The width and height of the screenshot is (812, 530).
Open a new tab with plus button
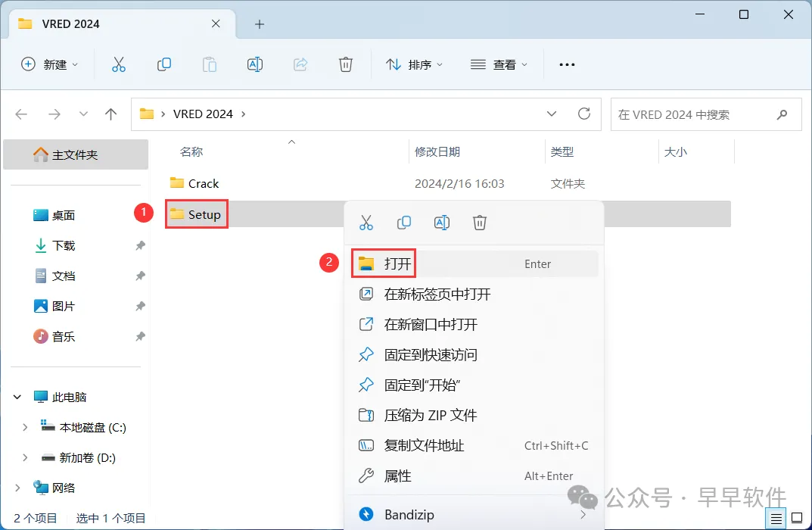tap(260, 23)
